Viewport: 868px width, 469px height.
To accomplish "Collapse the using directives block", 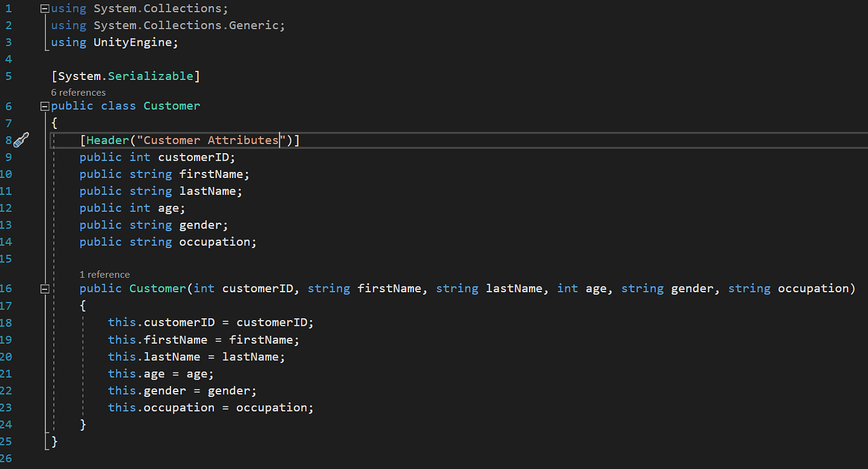I will pos(43,8).
